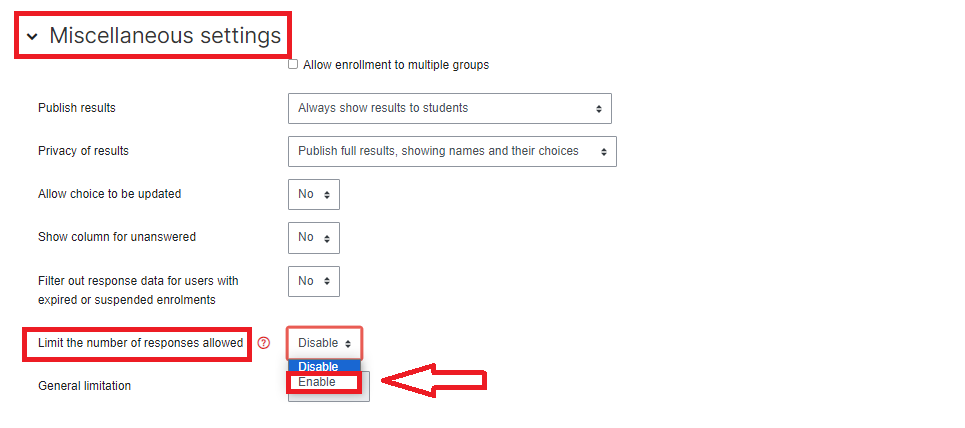
Task: Open the Publish results dropdown
Action: (x=449, y=108)
